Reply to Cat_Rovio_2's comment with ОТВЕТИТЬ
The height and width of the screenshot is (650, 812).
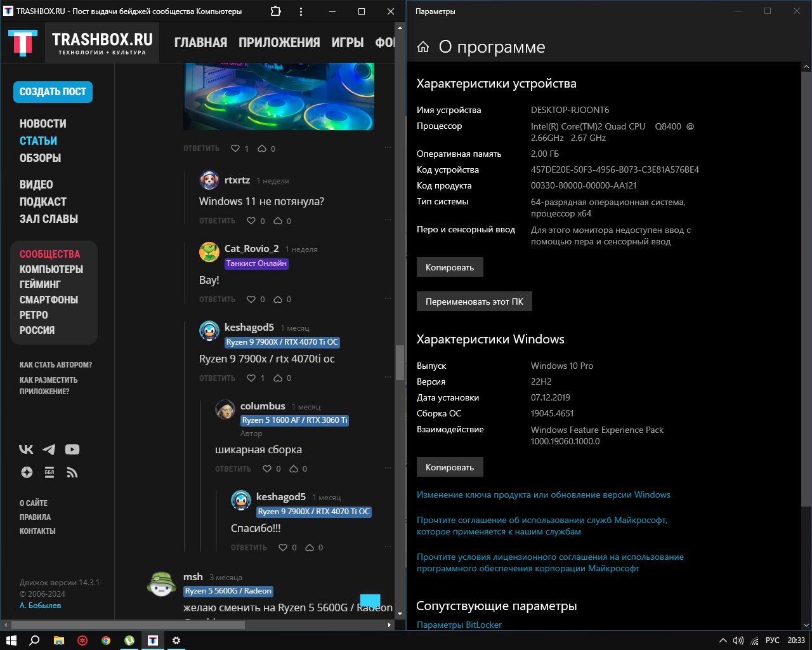point(217,300)
